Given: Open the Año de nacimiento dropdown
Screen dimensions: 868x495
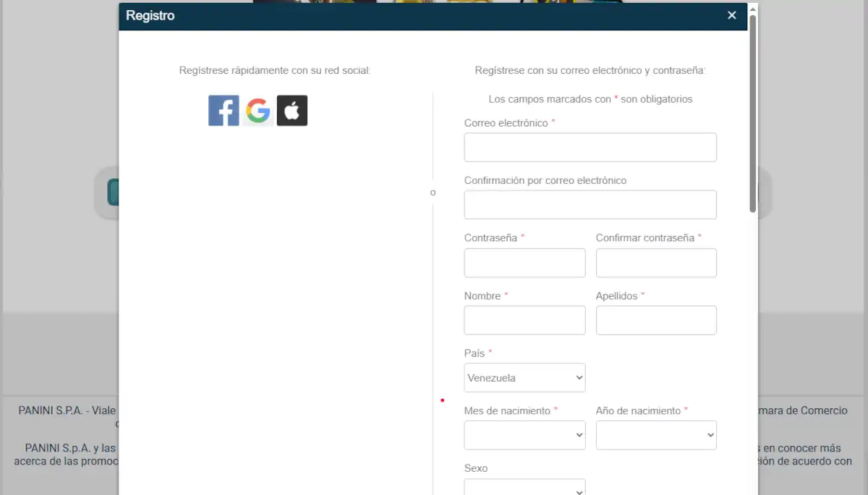Looking at the screenshot, I should [656, 435].
